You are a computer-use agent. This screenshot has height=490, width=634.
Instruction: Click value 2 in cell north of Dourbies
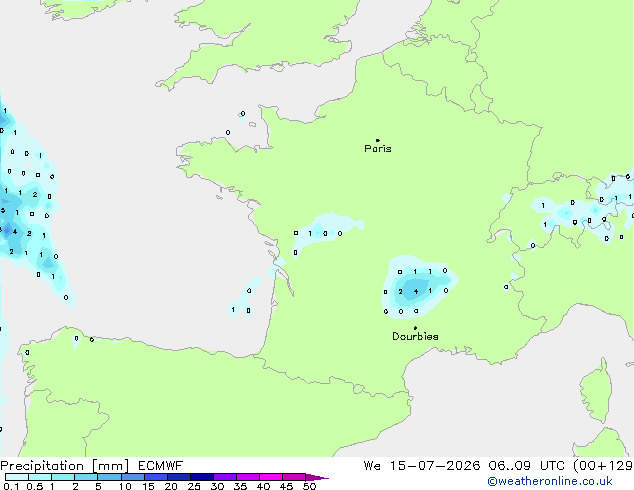coord(400,291)
